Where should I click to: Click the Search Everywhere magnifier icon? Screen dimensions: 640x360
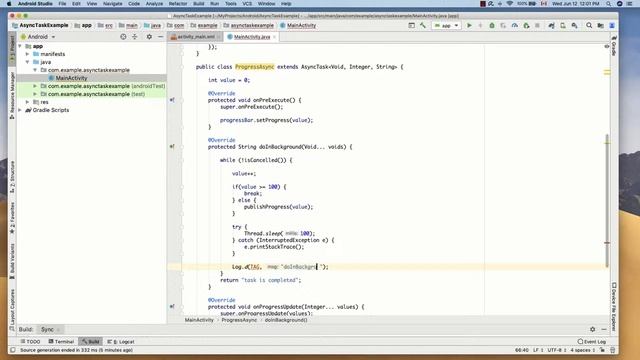click(x=589, y=25)
